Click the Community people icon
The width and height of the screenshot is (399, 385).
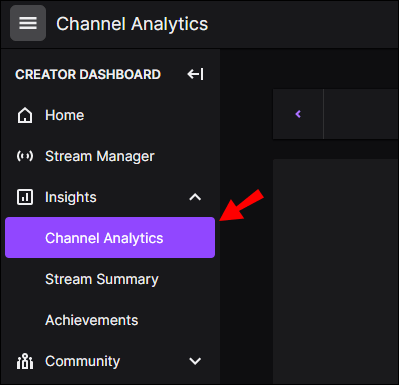pos(25,361)
